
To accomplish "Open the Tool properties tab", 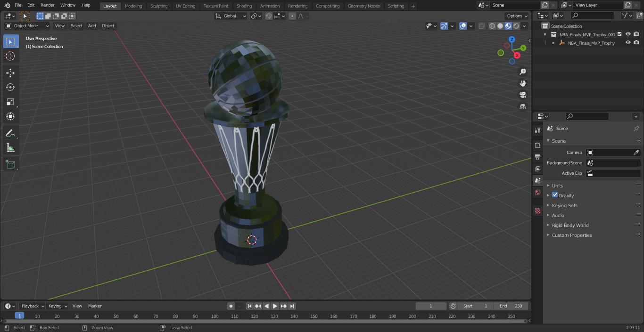I will click(537, 130).
